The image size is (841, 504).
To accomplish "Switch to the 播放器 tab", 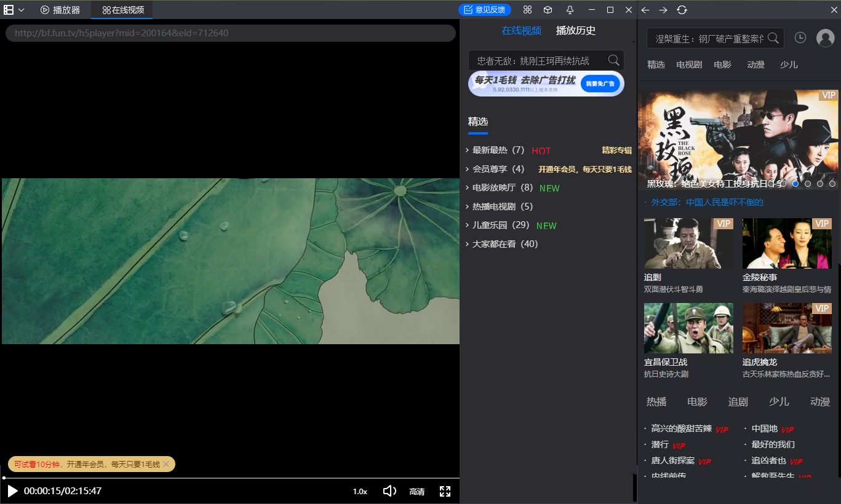I will click(x=60, y=10).
